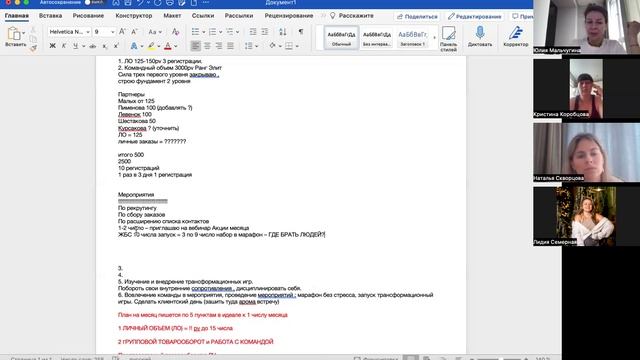Expand the font color dropdown arrow
This screenshot has height=360, width=640.
(176, 46)
